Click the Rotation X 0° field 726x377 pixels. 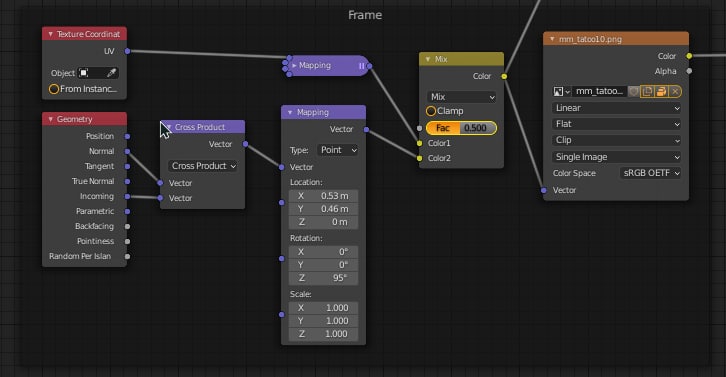point(323,252)
